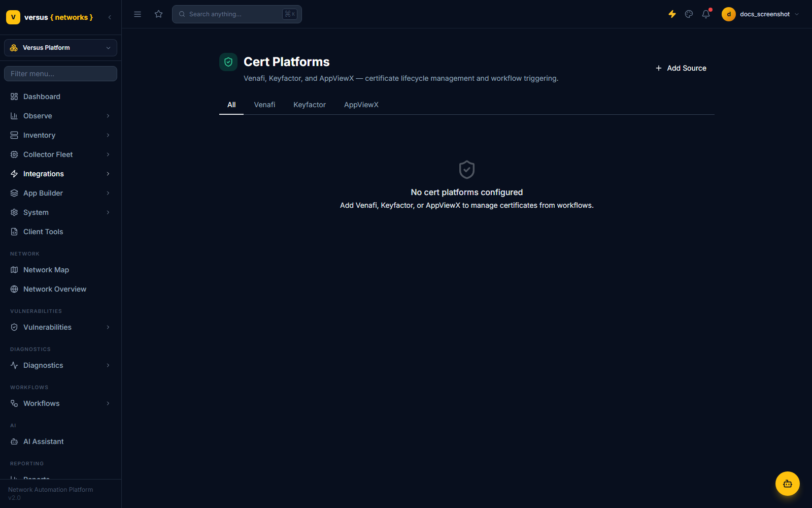Click the Network Overview globe icon
812x508 pixels.
pyautogui.click(x=14, y=289)
